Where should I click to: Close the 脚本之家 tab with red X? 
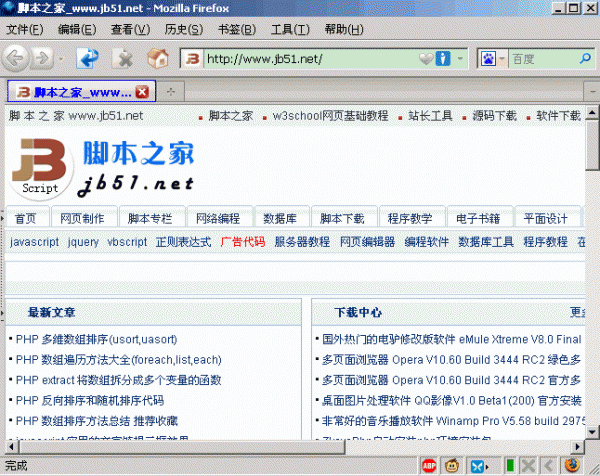click(x=142, y=92)
